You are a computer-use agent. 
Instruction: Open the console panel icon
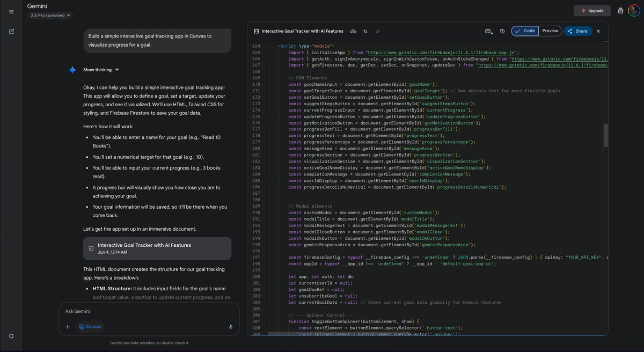pyautogui.click(x=488, y=31)
